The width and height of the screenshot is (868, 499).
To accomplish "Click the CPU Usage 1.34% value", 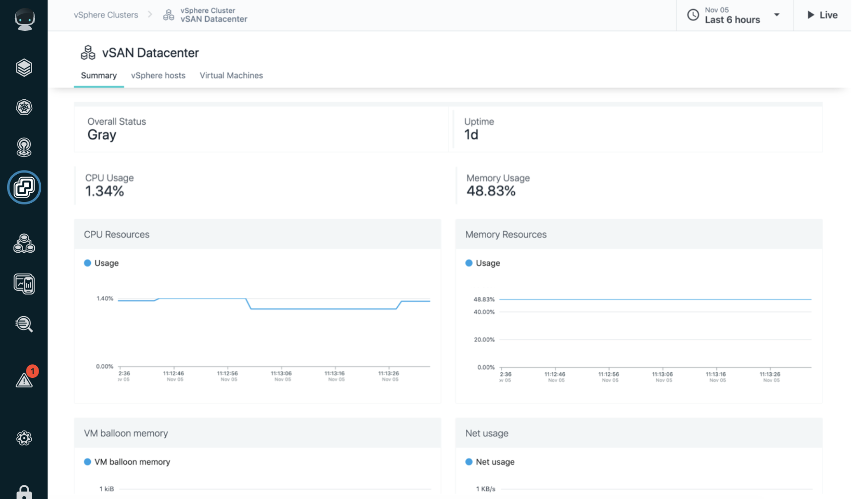I will pos(104,191).
